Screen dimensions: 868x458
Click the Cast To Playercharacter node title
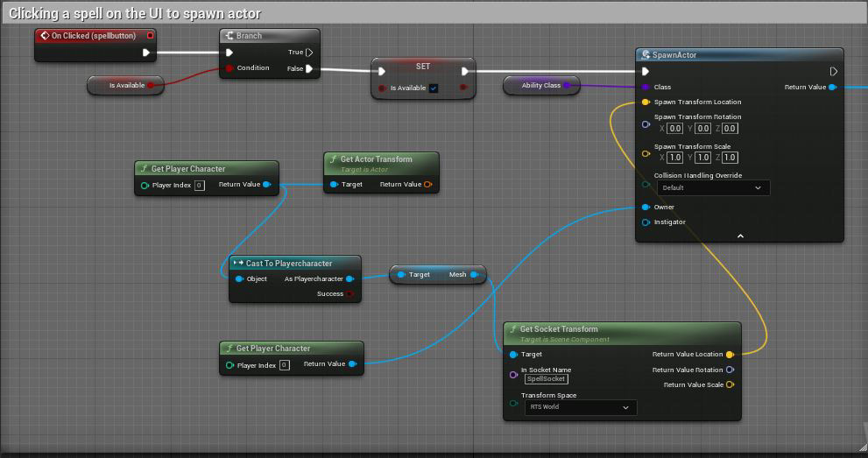pos(289,264)
